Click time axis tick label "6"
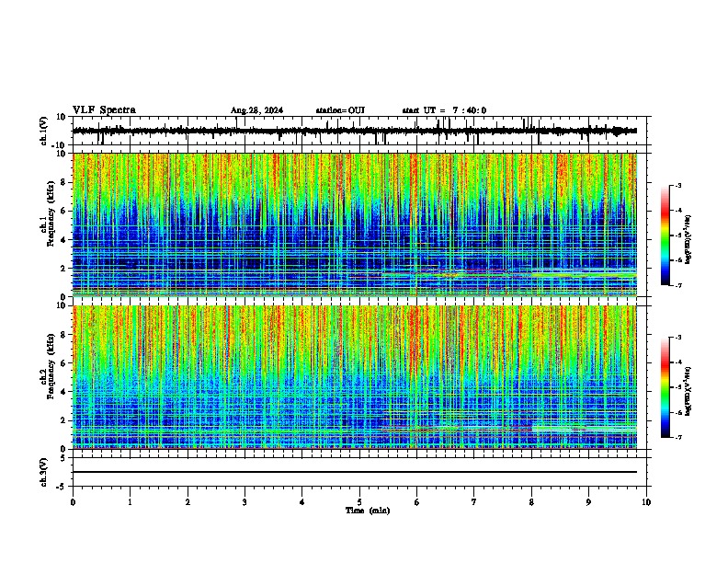Screen dimensions: 728x563 [x=417, y=502]
